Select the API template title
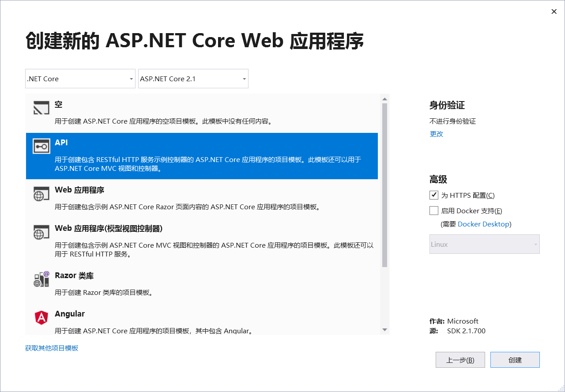 coord(61,143)
